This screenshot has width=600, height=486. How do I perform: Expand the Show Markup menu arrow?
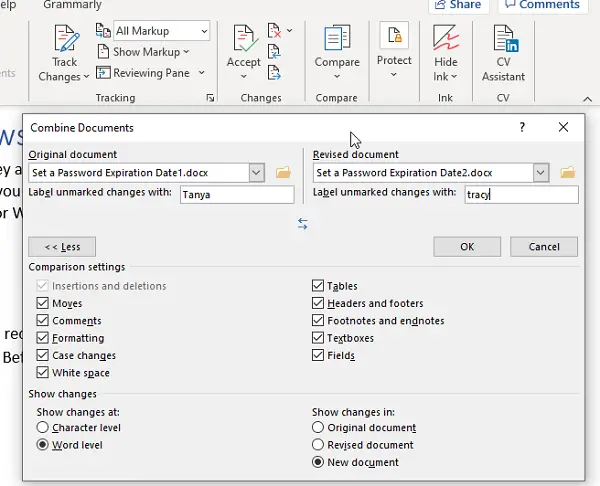(186, 51)
